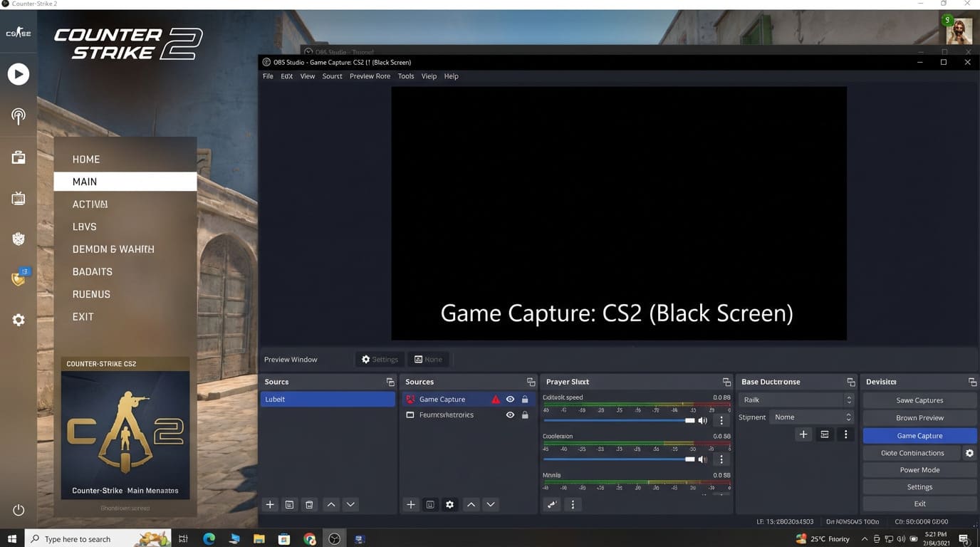Open CS2 settings via the sidebar gear icon
The width and height of the screenshot is (980, 547).
click(18, 320)
